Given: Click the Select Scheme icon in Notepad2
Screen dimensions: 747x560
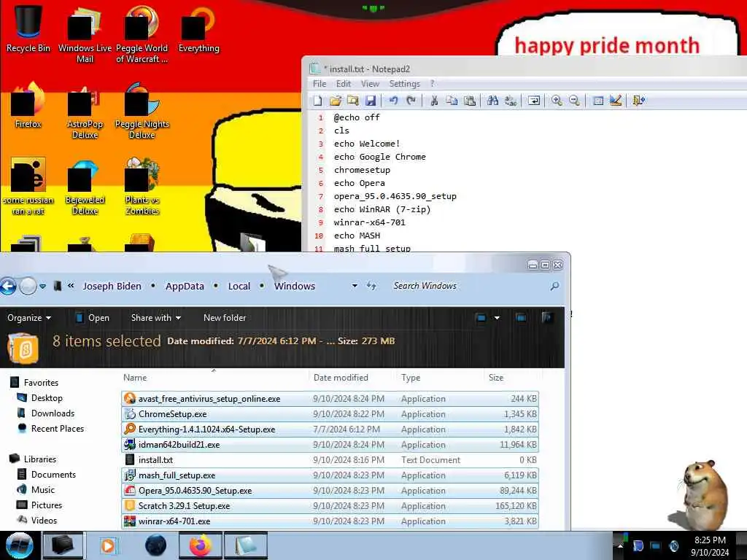Looking at the screenshot, I should 598,101.
